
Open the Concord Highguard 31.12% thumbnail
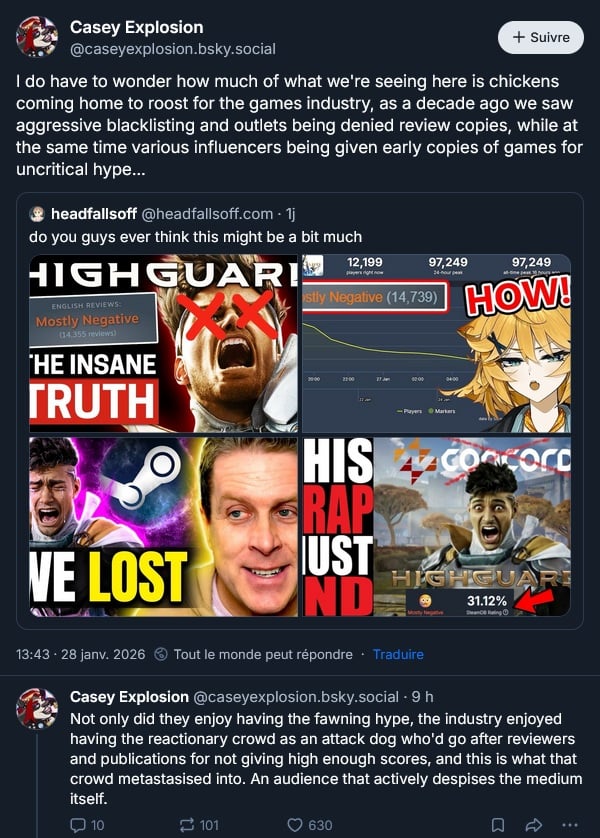(x=437, y=527)
